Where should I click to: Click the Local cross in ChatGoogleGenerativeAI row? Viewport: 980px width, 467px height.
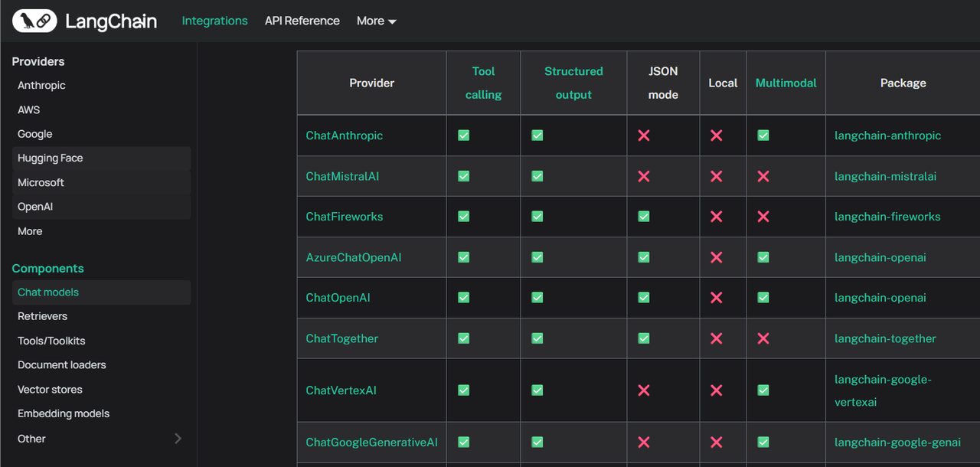717,443
